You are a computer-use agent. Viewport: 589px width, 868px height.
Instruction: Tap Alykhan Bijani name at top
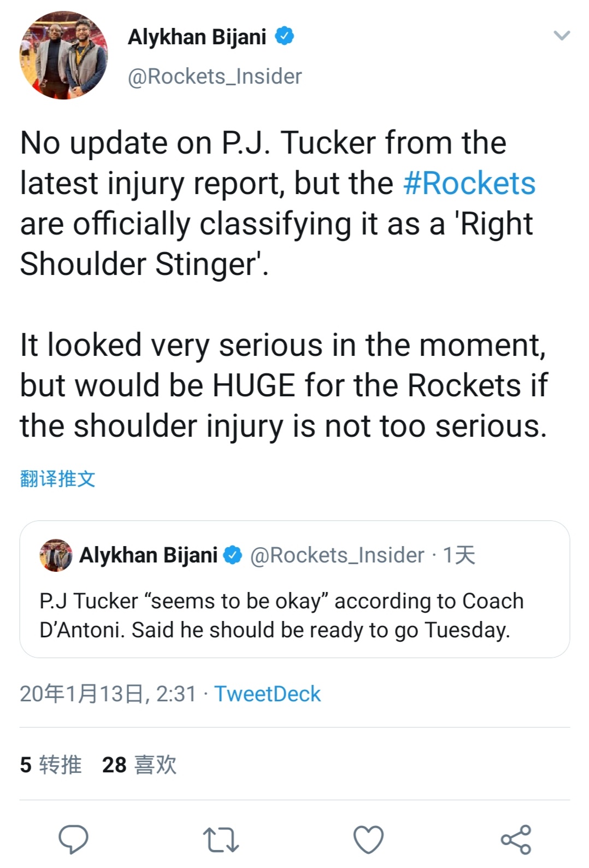pyautogui.click(x=197, y=37)
